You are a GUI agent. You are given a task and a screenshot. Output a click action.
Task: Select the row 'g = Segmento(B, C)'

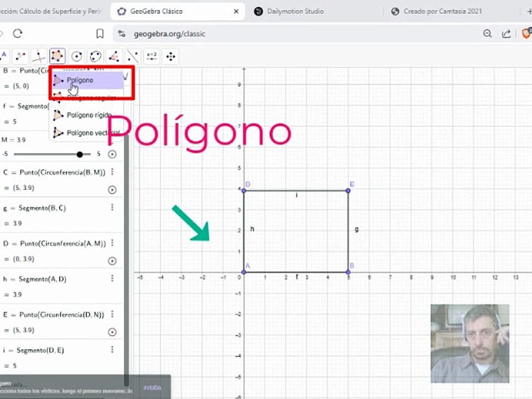point(61,215)
